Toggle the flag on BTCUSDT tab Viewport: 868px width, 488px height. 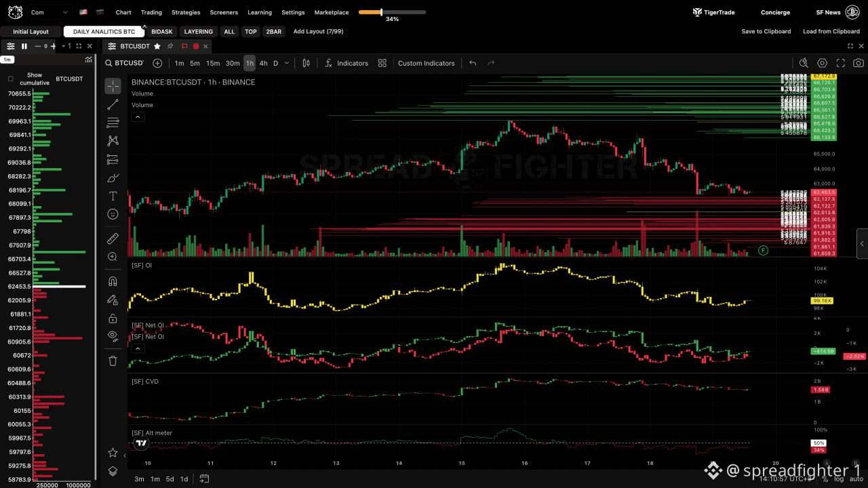[184, 46]
